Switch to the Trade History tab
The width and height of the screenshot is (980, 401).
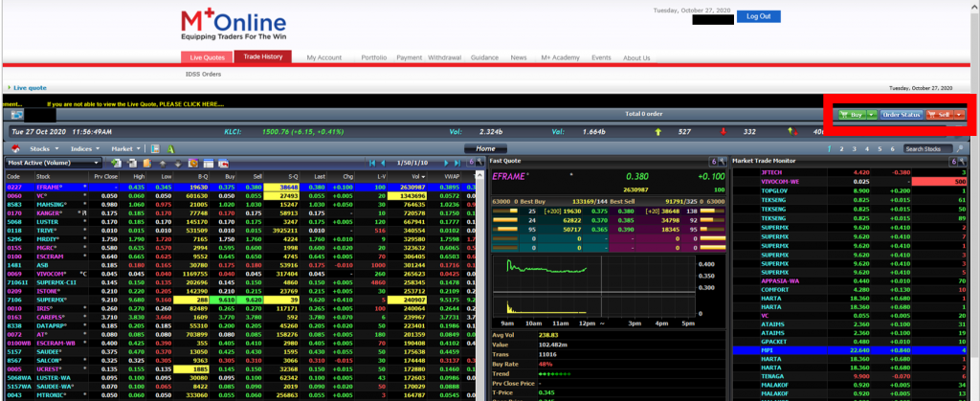tap(263, 56)
